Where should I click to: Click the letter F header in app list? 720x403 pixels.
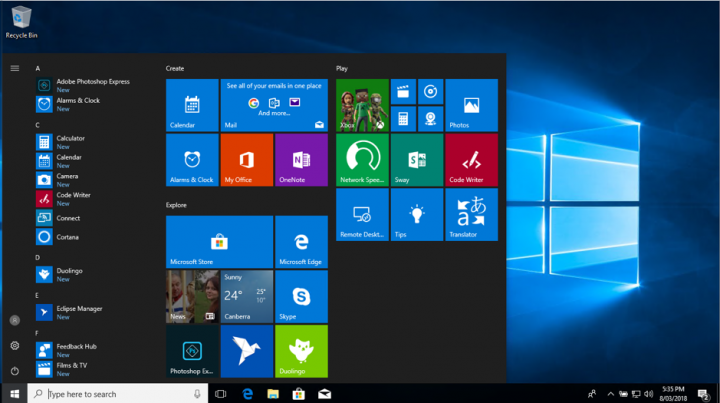pos(37,333)
